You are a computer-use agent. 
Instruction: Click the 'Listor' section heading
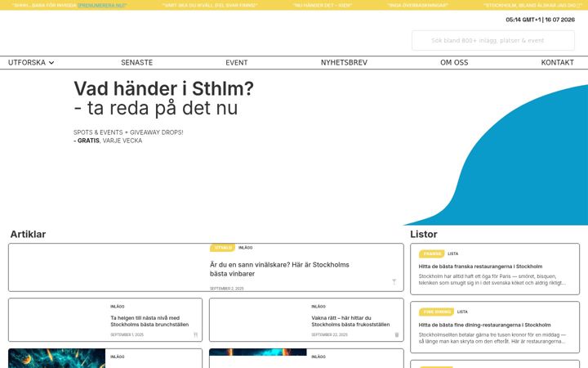click(x=424, y=235)
